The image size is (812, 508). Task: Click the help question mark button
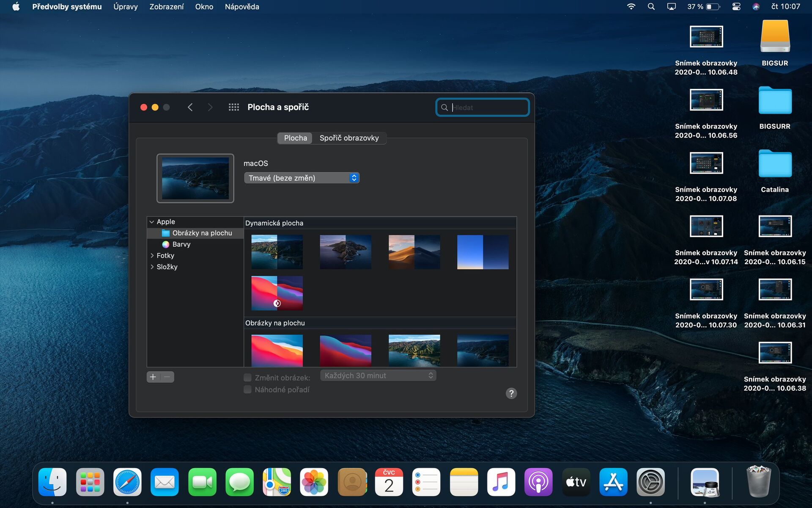click(x=511, y=393)
